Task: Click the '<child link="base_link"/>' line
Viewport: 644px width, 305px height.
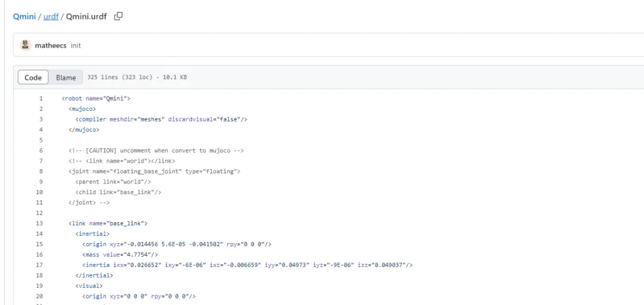Action: [x=118, y=192]
